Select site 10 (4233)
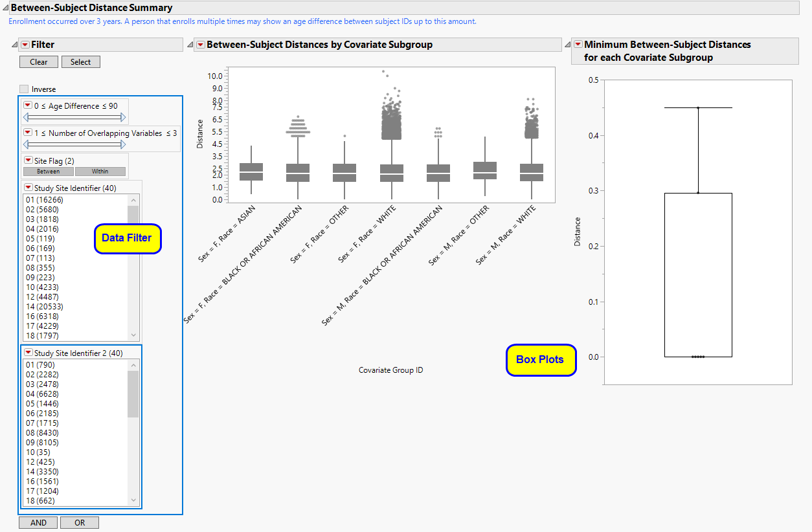 tap(42, 287)
